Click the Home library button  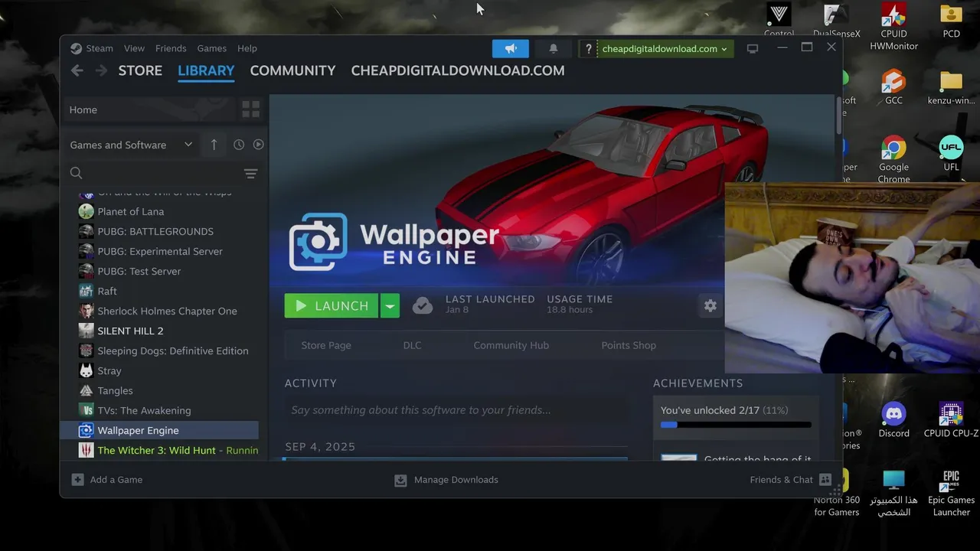click(x=149, y=109)
